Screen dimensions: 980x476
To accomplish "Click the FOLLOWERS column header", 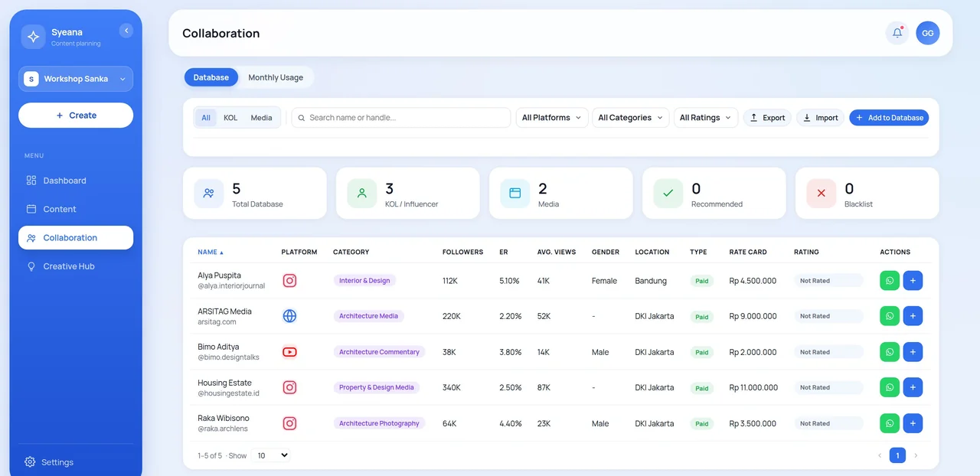I will 462,252.
